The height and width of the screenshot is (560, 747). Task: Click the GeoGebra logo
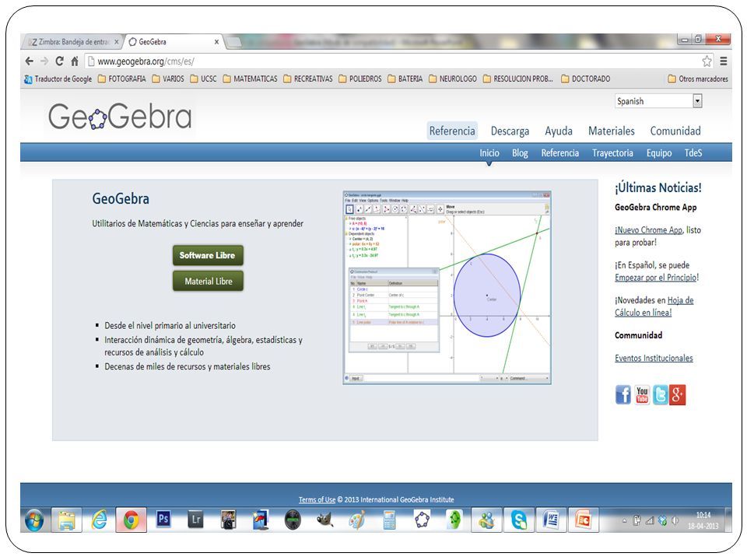point(120,116)
